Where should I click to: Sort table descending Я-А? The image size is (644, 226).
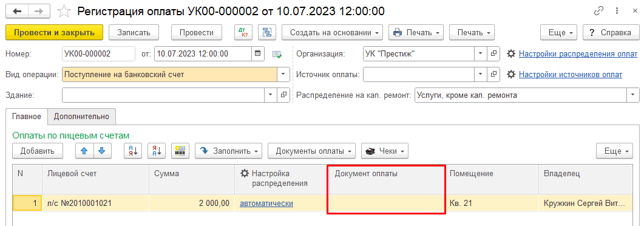156,151
